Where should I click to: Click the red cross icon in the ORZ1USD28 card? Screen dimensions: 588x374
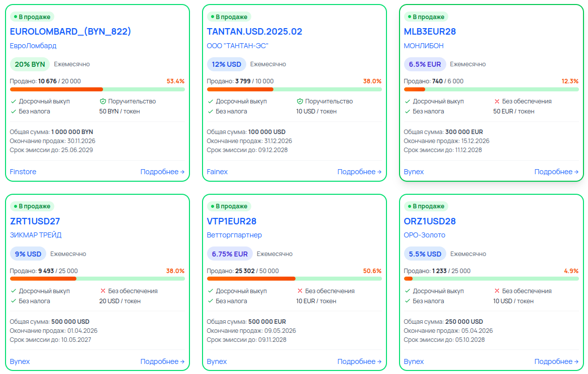[497, 291]
